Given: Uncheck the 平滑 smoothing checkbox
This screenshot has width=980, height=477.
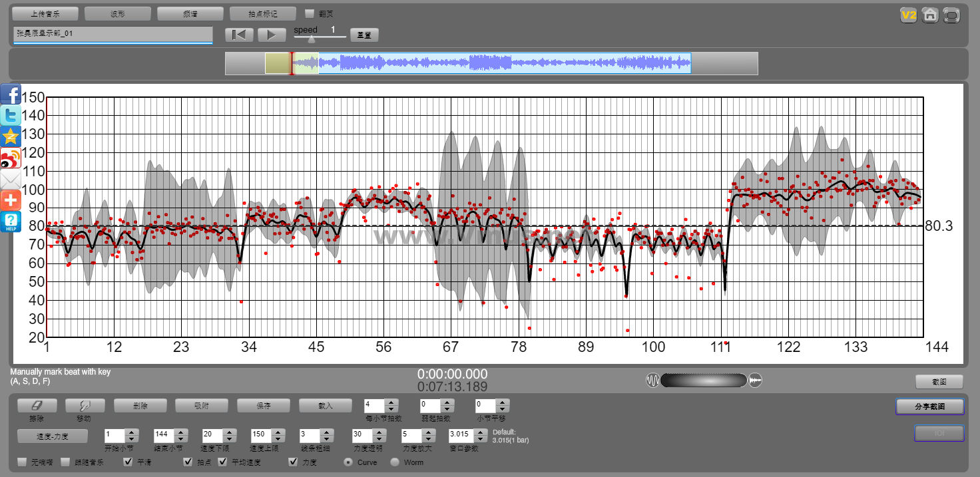Looking at the screenshot, I should [x=128, y=462].
